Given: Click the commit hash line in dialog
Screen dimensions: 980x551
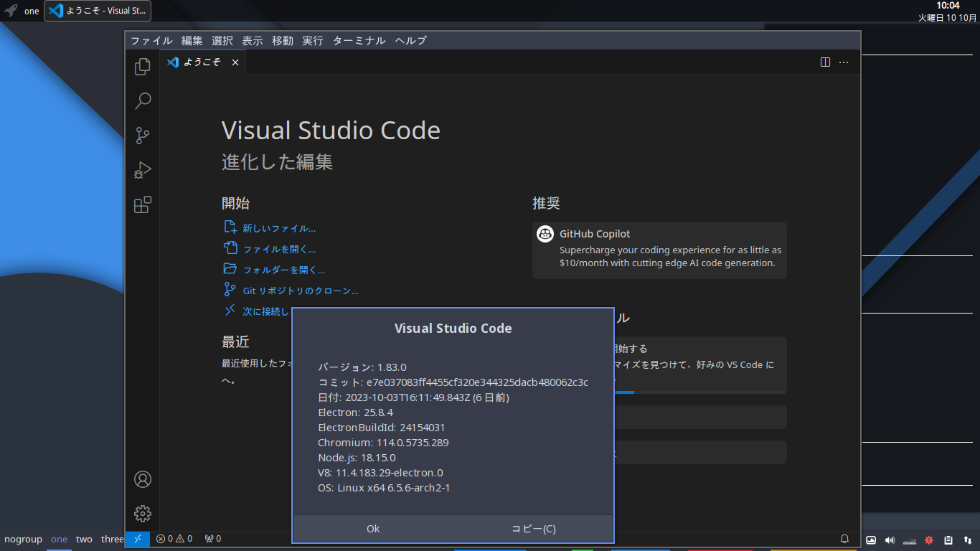Looking at the screenshot, I should (453, 382).
